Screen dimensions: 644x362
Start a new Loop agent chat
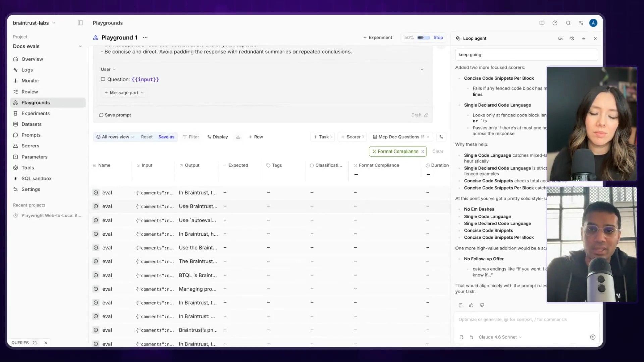click(584, 38)
